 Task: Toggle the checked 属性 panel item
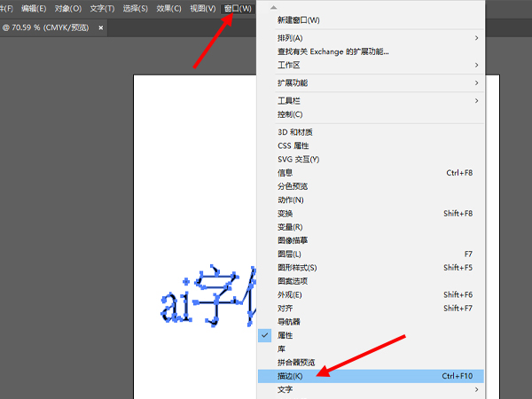point(285,335)
